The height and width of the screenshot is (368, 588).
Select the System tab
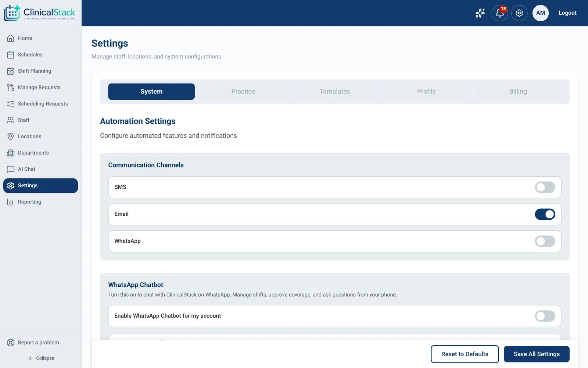[x=151, y=92]
